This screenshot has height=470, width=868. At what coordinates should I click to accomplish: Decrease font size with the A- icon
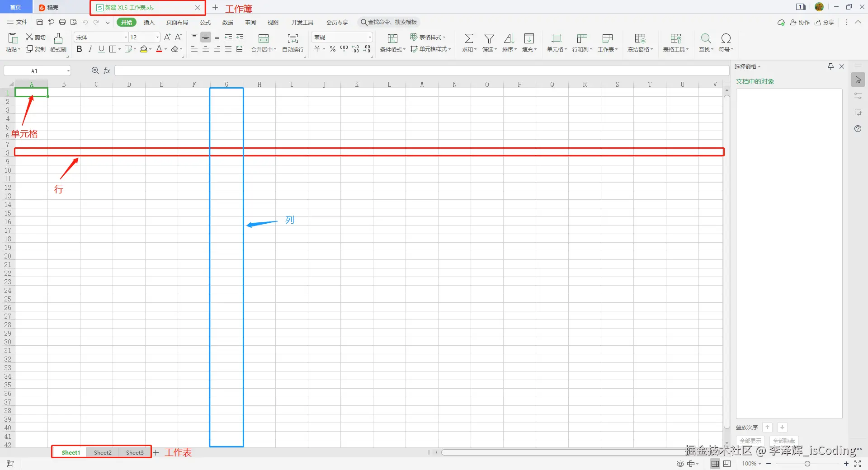click(178, 37)
